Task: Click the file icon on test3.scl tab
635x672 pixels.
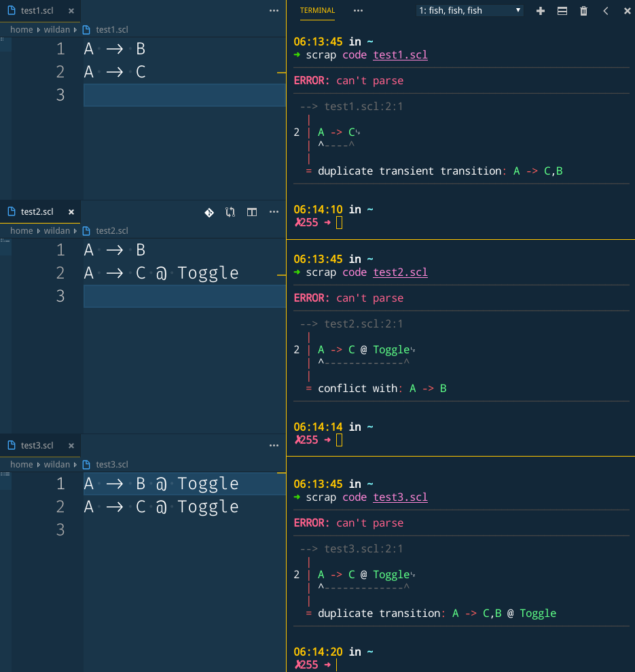Action: pyautogui.click(x=12, y=445)
